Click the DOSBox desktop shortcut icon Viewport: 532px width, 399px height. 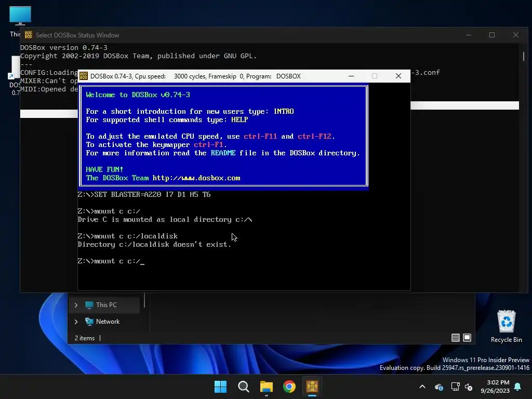[14, 68]
